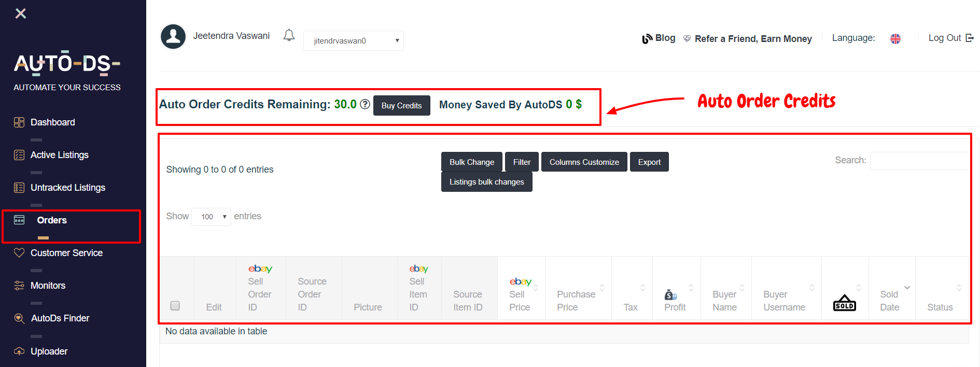Open Dashboard menu item
Screen dimensions: 980x367
(x=53, y=122)
